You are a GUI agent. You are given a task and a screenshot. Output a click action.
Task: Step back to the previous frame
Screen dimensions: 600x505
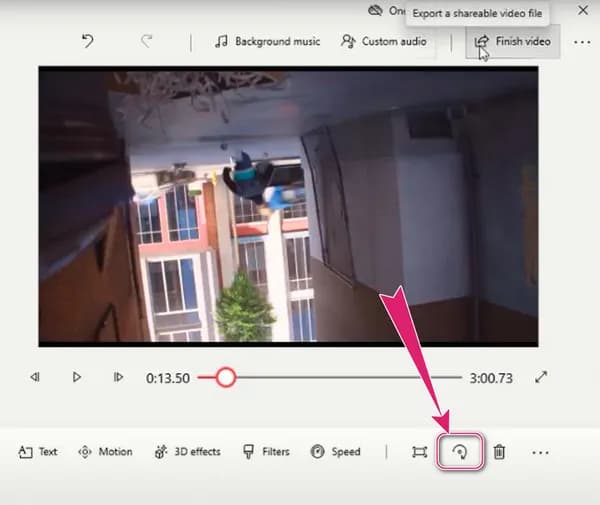[35, 377]
